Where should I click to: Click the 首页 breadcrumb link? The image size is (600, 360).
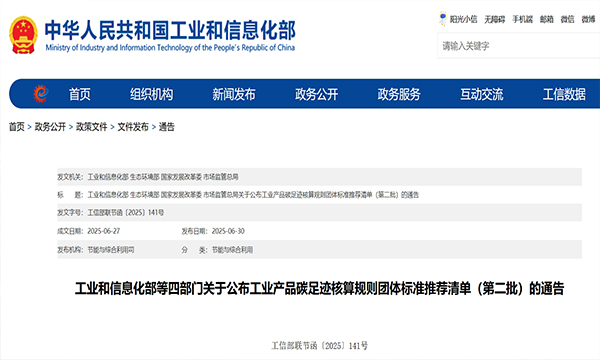pyautogui.click(x=16, y=127)
